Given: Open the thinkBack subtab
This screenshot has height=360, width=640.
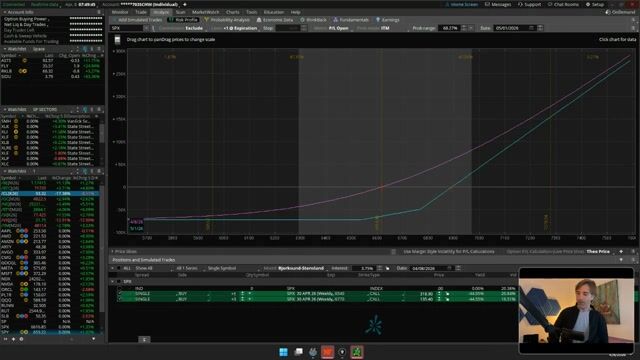Looking at the screenshot, I should point(313,20).
